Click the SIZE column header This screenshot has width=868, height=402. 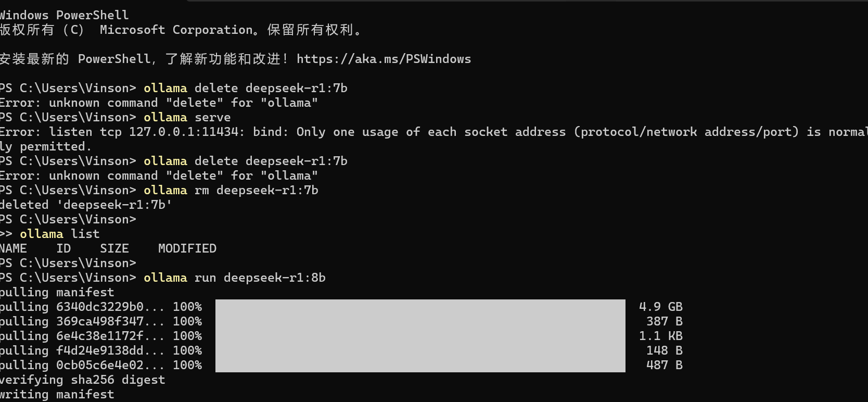114,248
